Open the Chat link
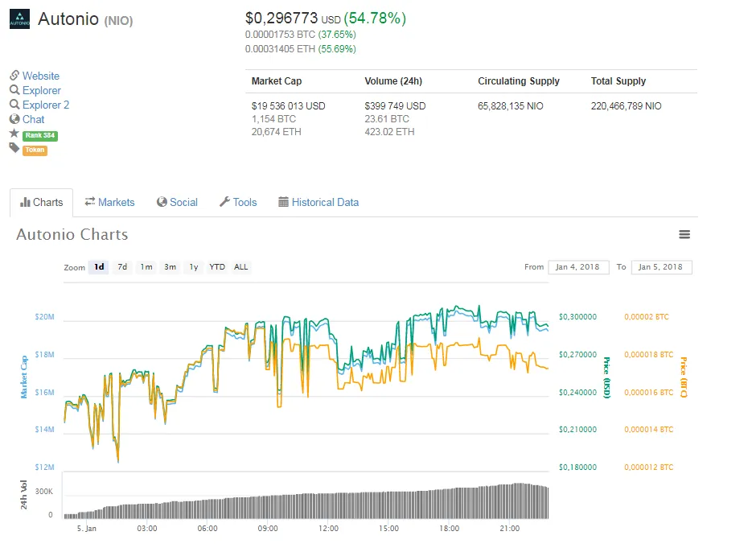 [33, 119]
